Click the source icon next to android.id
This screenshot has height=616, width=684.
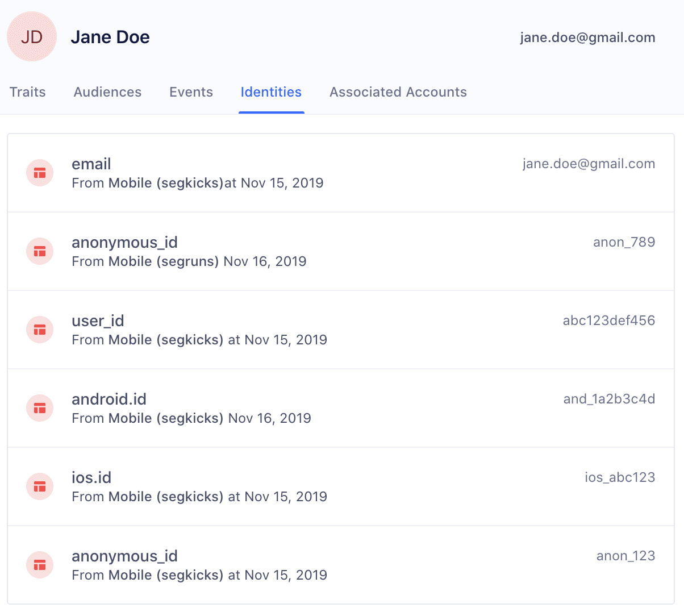(x=39, y=407)
